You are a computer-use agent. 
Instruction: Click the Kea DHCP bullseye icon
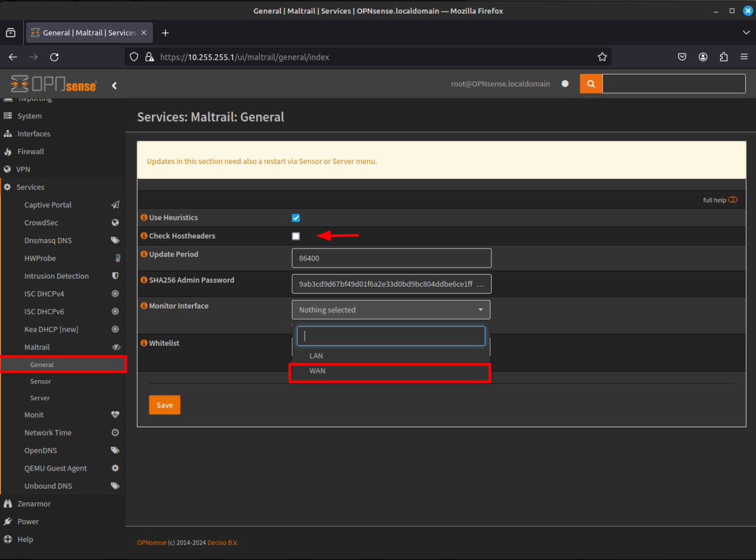(115, 329)
